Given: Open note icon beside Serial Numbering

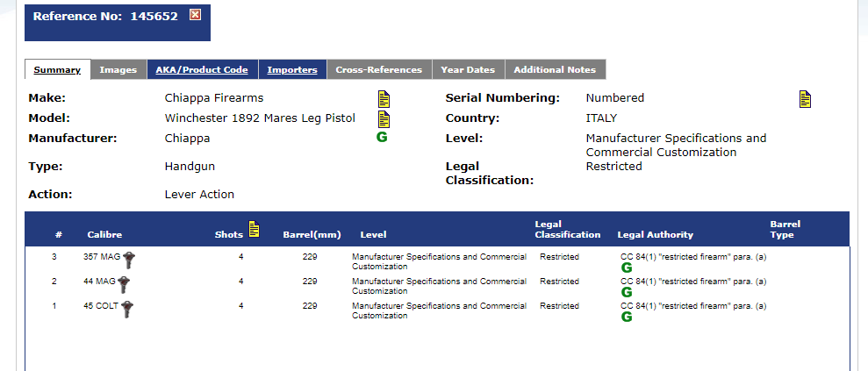Looking at the screenshot, I should [x=805, y=98].
